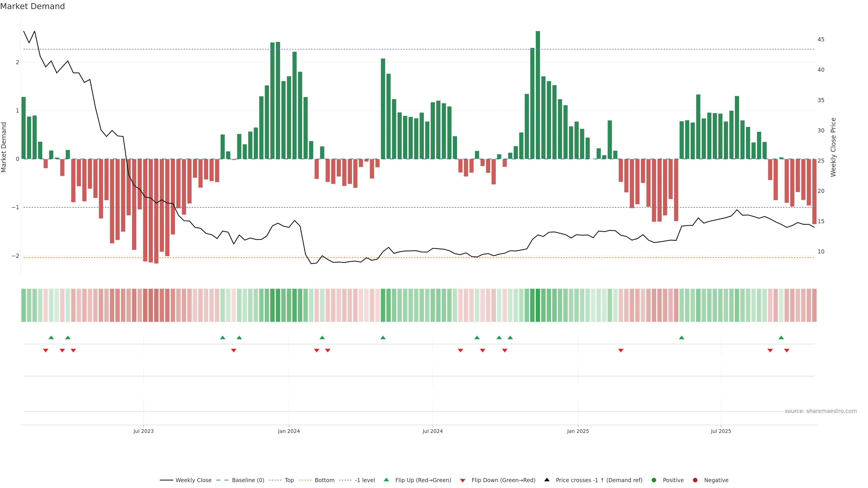Select the Flip Up marker near May 2025
Image resolution: width=868 pixels, height=488 pixels.
[682, 338]
